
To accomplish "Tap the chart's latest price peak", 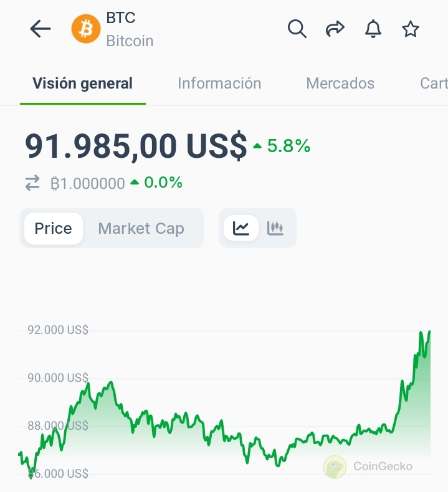I will click(x=429, y=332).
